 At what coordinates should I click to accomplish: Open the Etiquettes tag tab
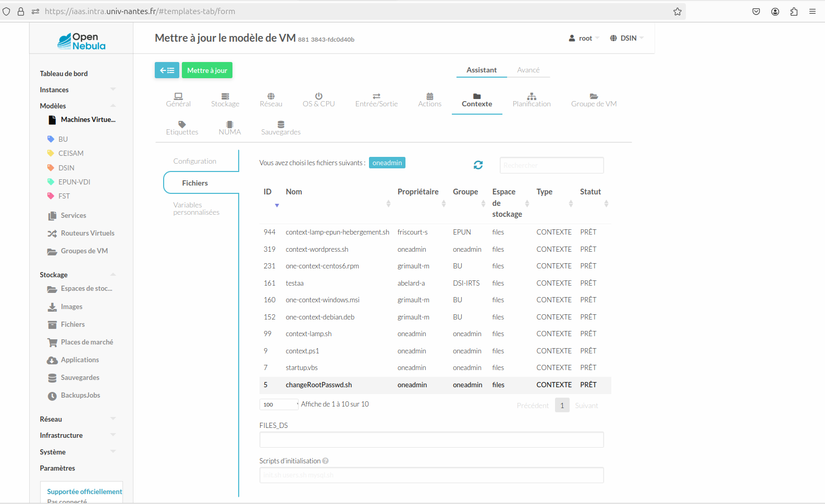point(182,128)
